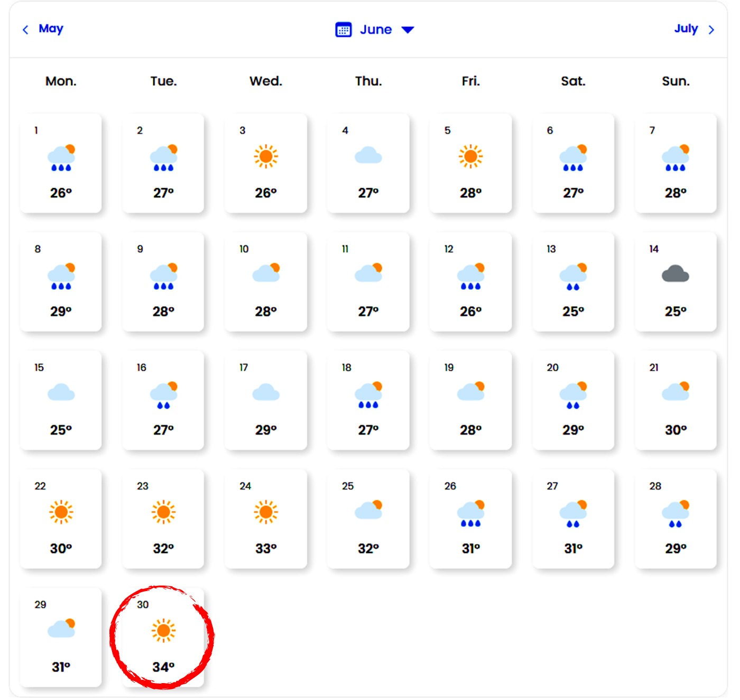Viewport: 740px width, 700px height.
Task: Click the dark cloud icon on June 14
Action: pyautogui.click(x=676, y=274)
